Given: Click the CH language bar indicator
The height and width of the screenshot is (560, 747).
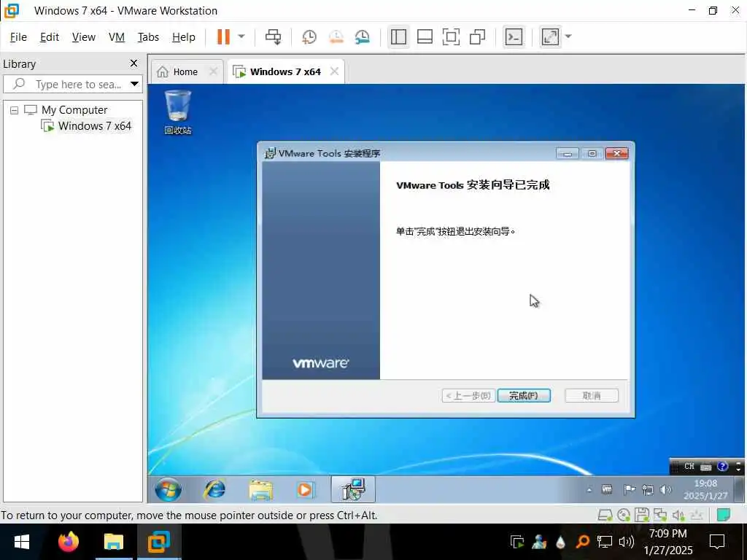Looking at the screenshot, I should [x=689, y=467].
